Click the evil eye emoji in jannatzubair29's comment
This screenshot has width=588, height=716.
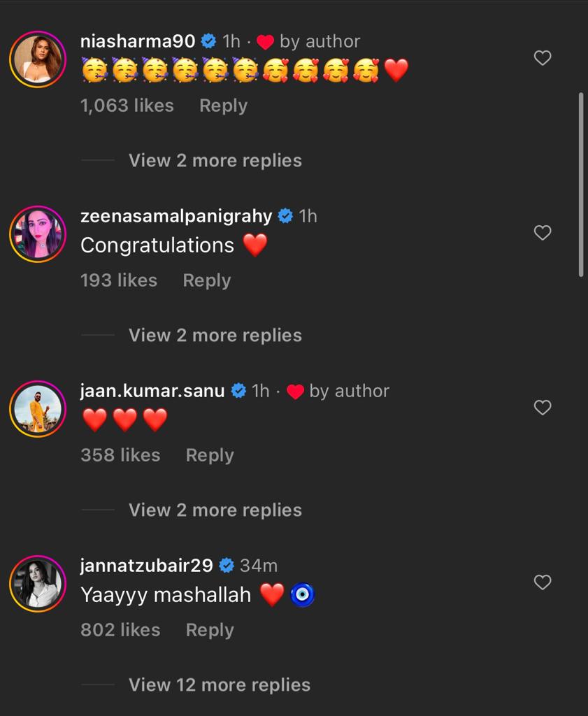tap(302, 594)
